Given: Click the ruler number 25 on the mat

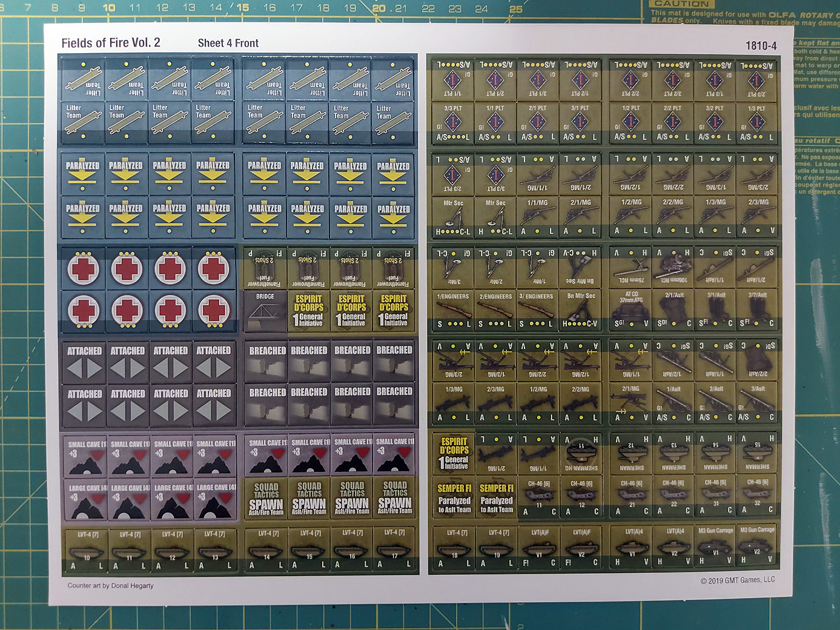Looking at the screenshot, I should (515, 8).
